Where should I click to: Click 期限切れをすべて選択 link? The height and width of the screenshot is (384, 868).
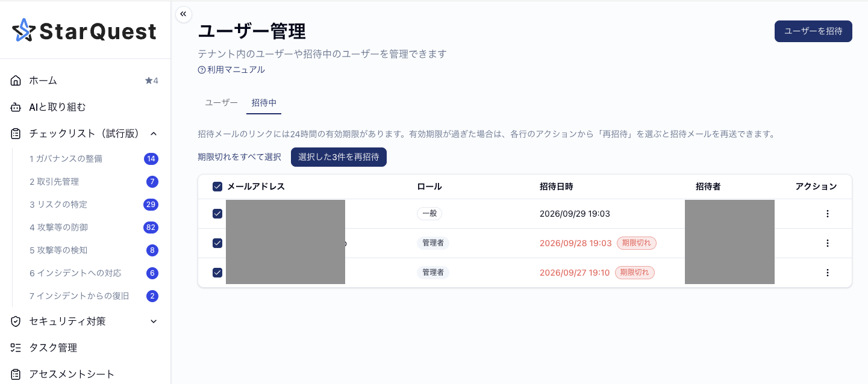[240, 157]
